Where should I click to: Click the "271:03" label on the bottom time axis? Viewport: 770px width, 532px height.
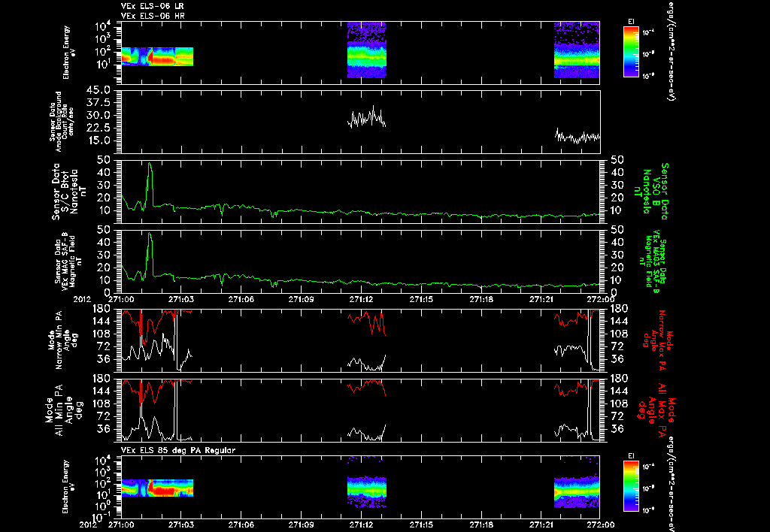(x=181, y=524)
